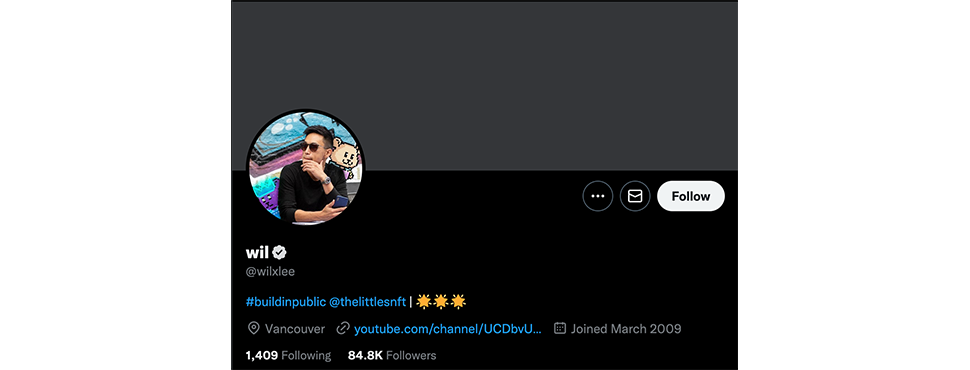970x370 pixels.
Task: View the 84.8K Followers list
Action: tap(392, 356)
